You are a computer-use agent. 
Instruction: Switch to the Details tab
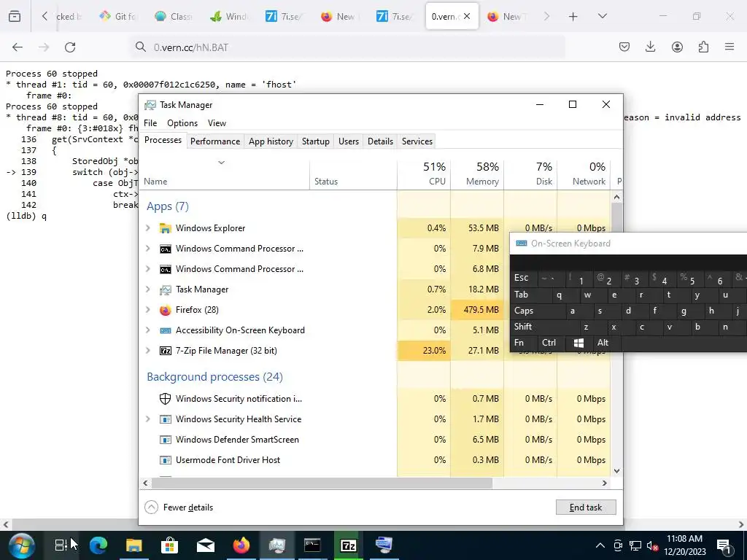[380, 141]
